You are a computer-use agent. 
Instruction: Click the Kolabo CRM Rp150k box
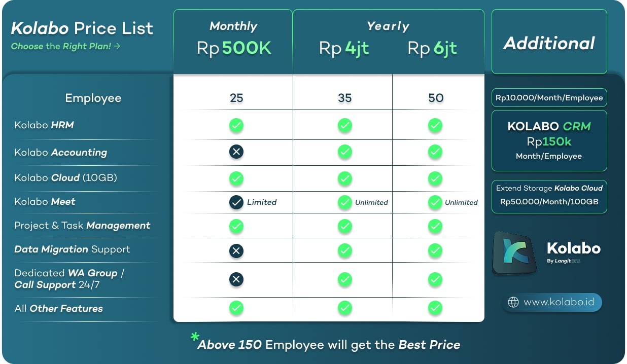[549, 140]
